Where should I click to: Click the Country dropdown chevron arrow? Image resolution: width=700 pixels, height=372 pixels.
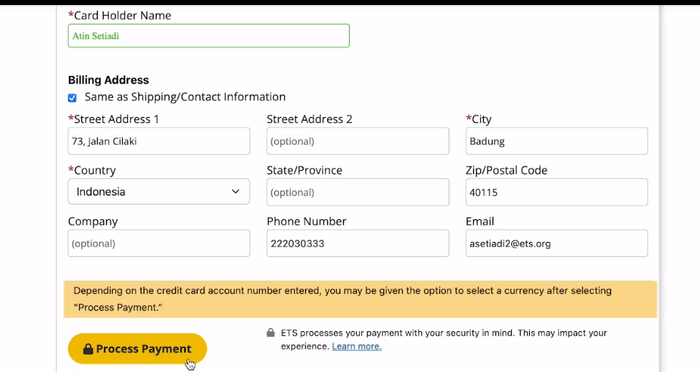point(235,192)
